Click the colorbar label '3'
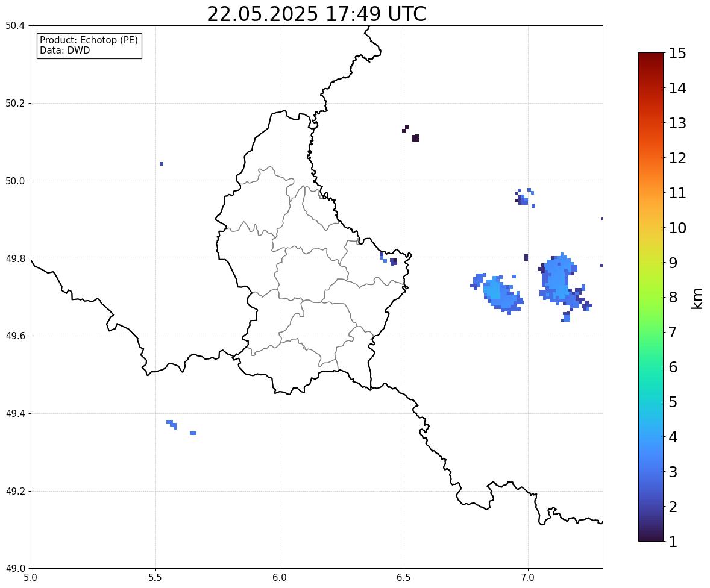The height and width of the screenshot is (588, 710). tap(673, 472)
